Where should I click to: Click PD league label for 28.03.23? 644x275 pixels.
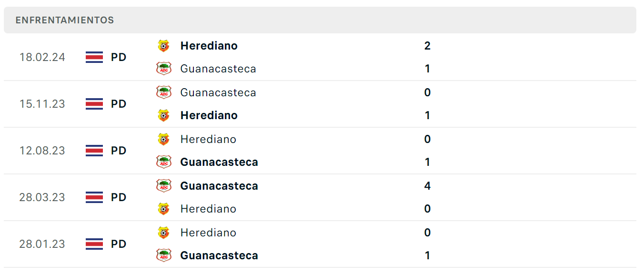119,197
